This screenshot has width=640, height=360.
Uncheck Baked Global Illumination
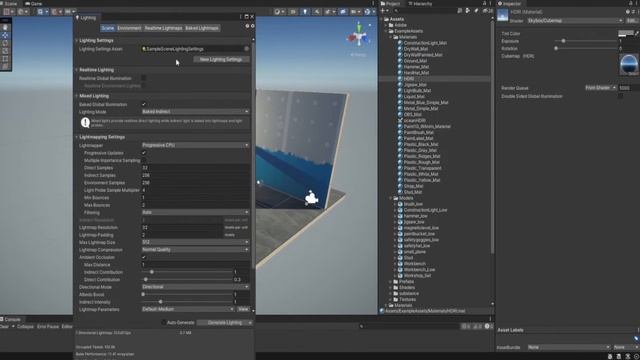click(144, 104)
